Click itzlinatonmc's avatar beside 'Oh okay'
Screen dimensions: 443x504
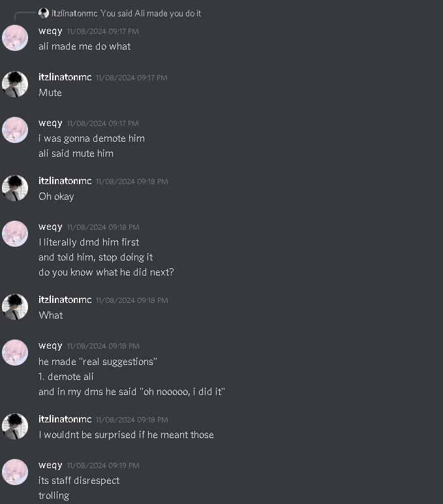coord(15,188)
